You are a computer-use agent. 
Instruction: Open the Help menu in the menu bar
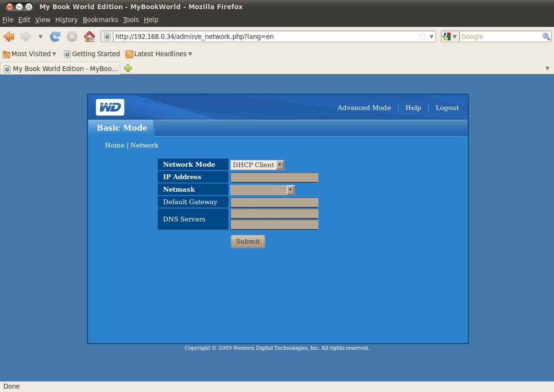click(x=151, y=20)
